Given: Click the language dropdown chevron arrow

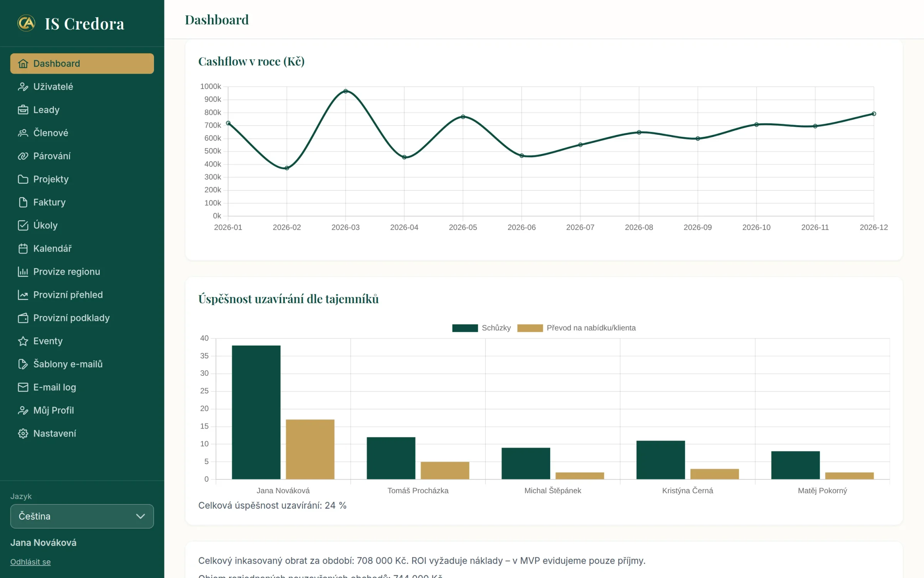Looking at the screenshot, I should tap(141, 516).
